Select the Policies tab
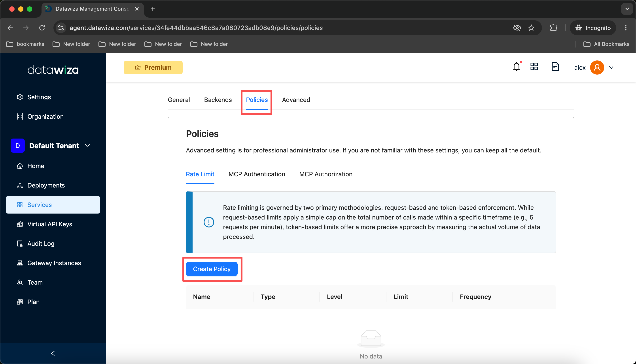 click(x=257, y=100)
